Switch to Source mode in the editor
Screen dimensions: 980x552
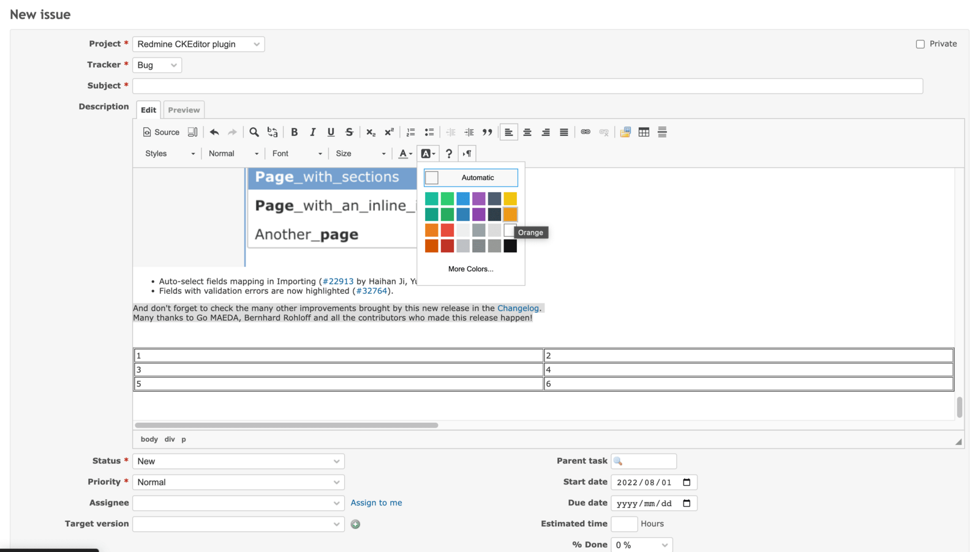[x=160, y=132]
